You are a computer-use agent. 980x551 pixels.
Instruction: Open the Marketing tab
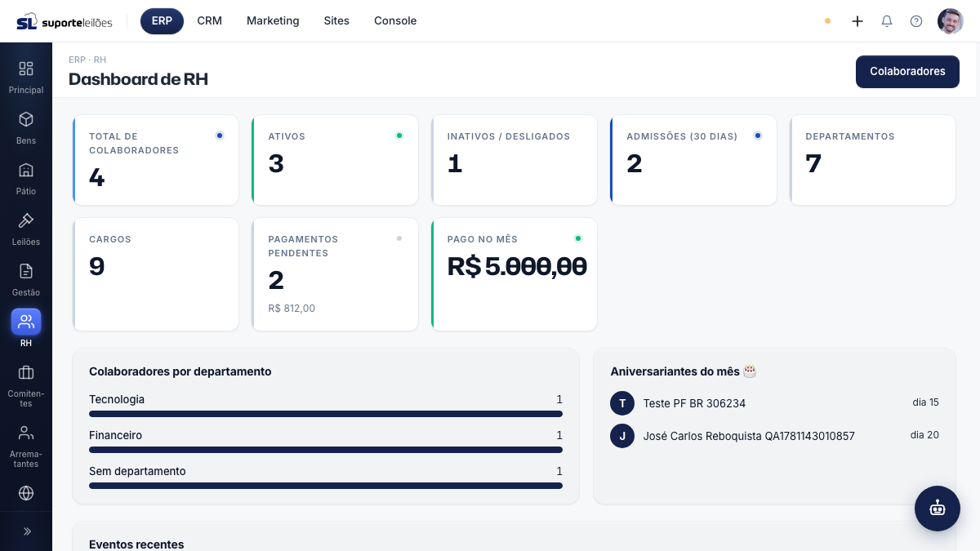tap(273, 21)
